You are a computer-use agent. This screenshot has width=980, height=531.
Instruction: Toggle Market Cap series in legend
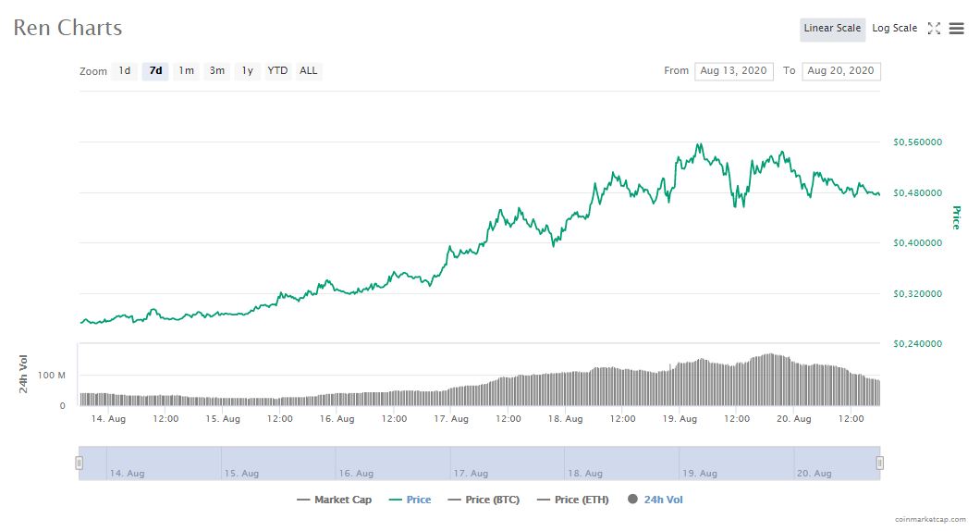[x=335, y=500]
